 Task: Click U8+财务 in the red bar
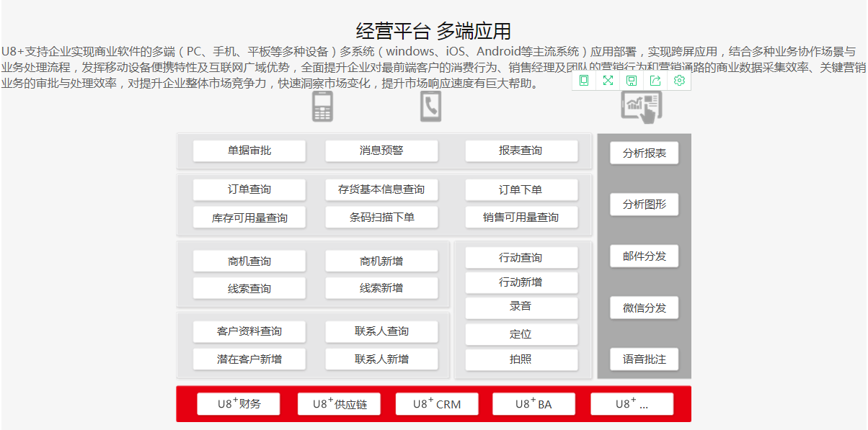click(239, 404)
